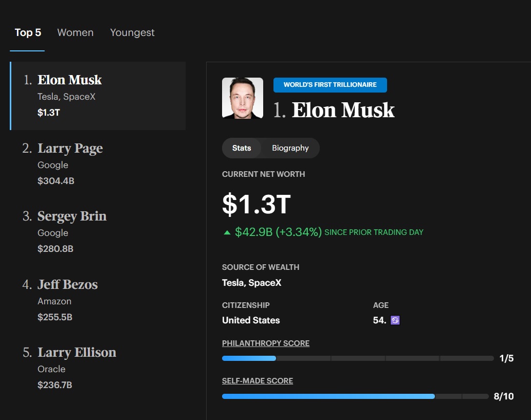Click the 8/10 self-made score value
531x420 pixels.
click(504, 396)
